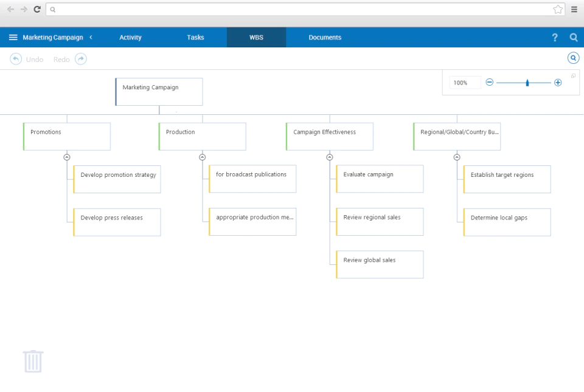Click the zoom out minus icon

point(489,82)
